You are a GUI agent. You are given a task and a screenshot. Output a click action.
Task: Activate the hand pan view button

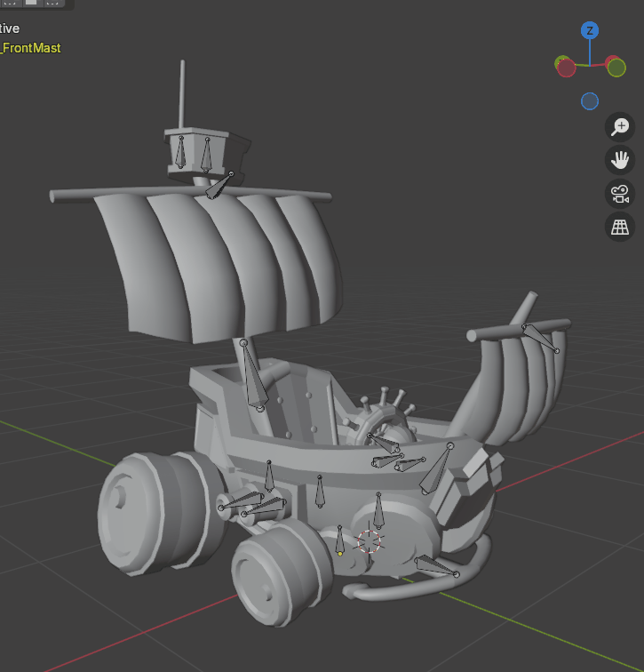tap(620, 160)
